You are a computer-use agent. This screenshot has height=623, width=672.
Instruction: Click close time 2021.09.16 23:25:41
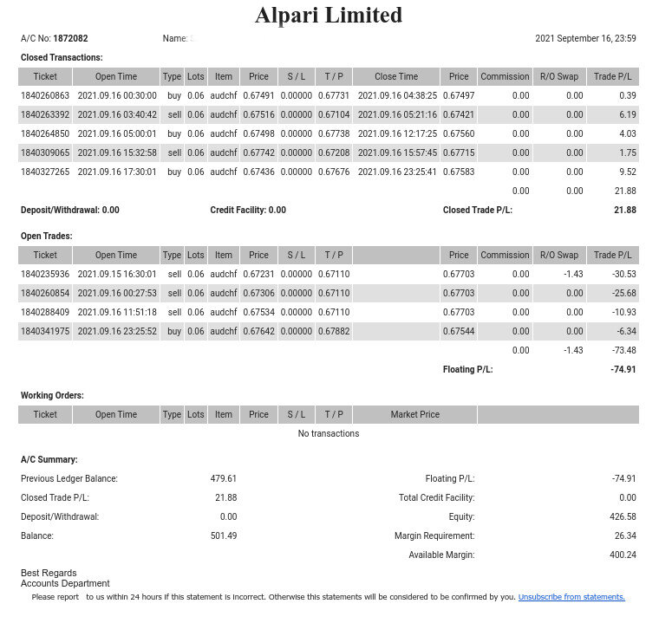[397, 172]
